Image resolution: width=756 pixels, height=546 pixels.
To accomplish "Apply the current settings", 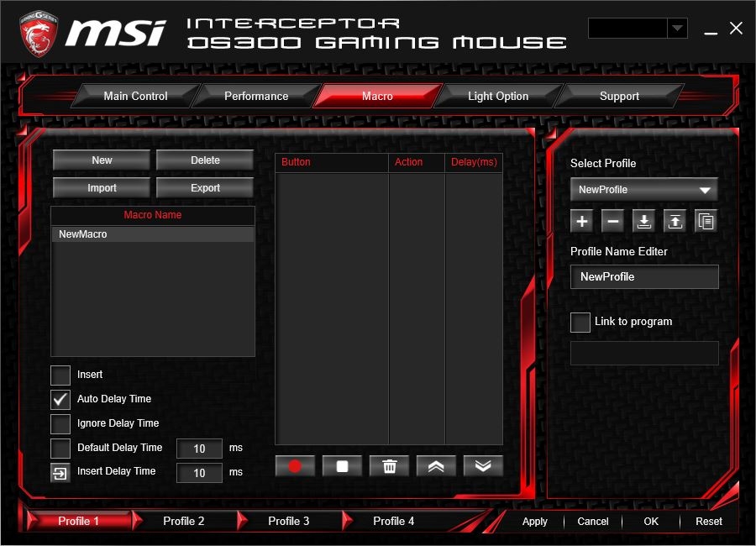I will pos(535,522).
